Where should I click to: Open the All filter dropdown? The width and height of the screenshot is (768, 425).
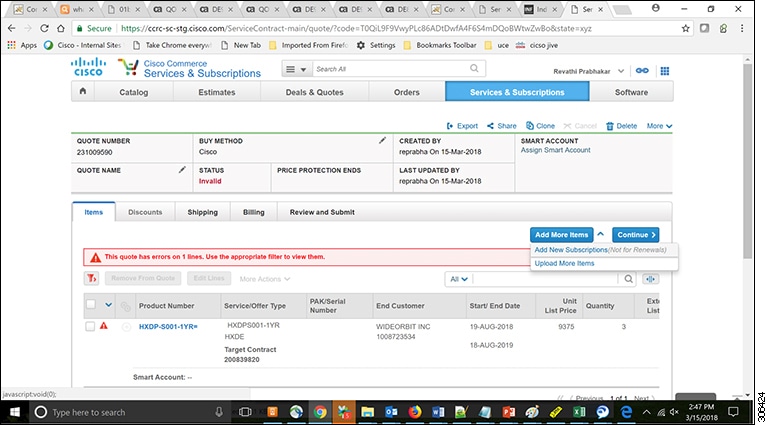[x=459, y=279]
